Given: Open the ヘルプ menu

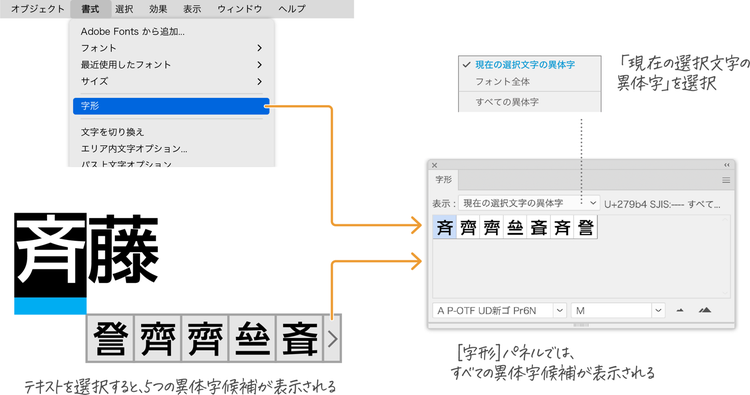Looking at the screenshot, I should (292, 9).
